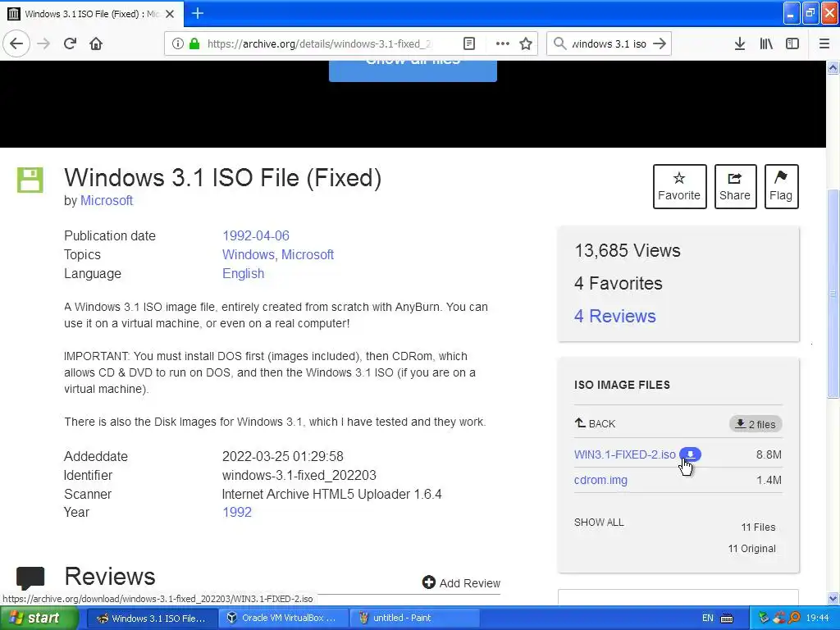This screenshot has width=840, height=630.
Task: Open the Microsoft topic link
Action: click(308, 254)
